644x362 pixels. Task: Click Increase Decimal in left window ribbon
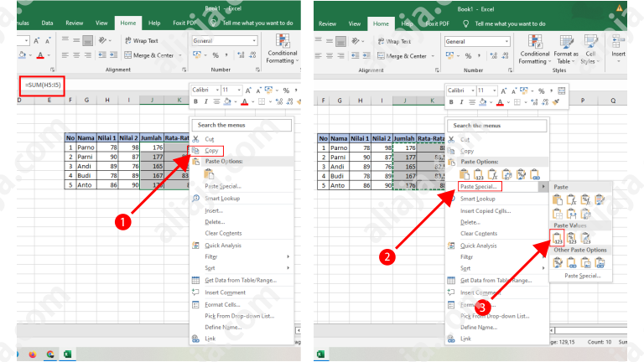pos(241,55)
